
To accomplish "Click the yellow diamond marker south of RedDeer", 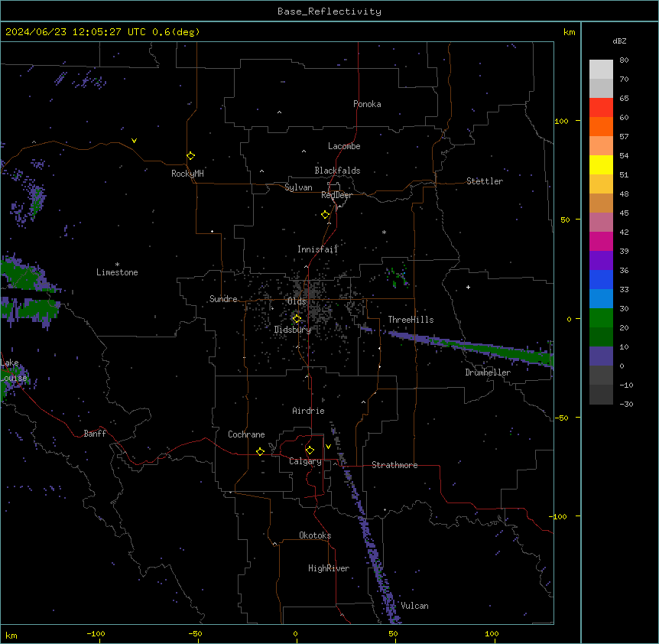I will point(326,215).
